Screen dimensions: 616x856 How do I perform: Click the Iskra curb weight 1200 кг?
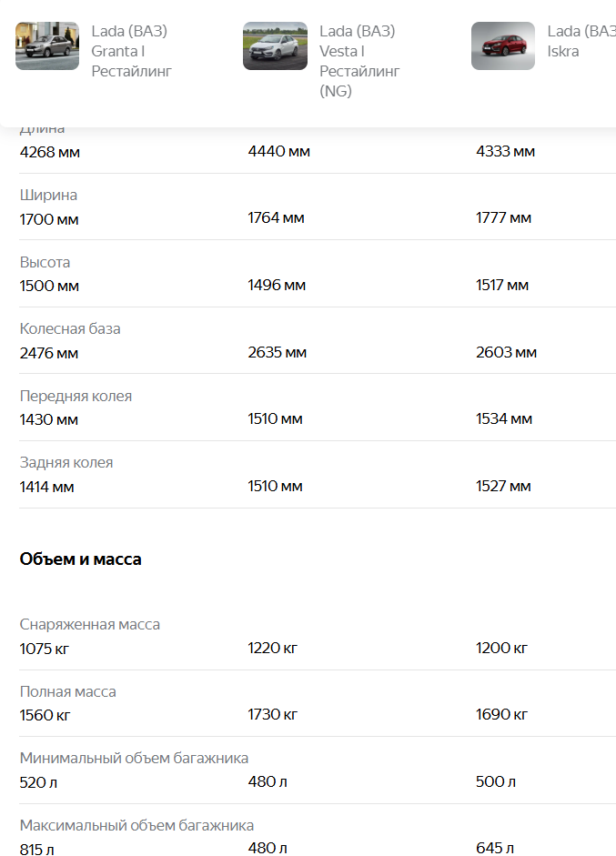[501, 649]
